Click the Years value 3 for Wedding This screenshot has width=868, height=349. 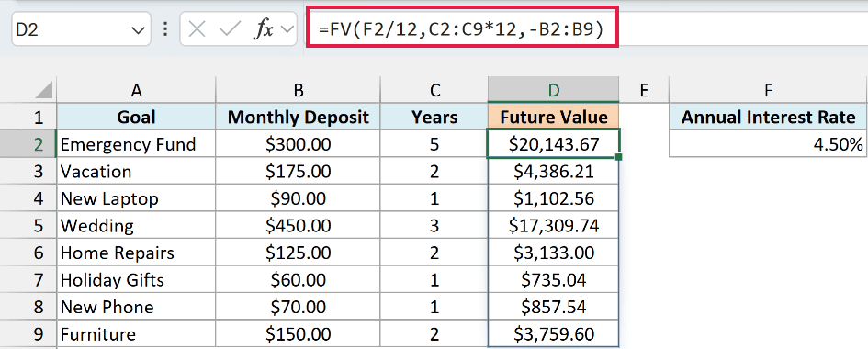(x=434, y=226)
